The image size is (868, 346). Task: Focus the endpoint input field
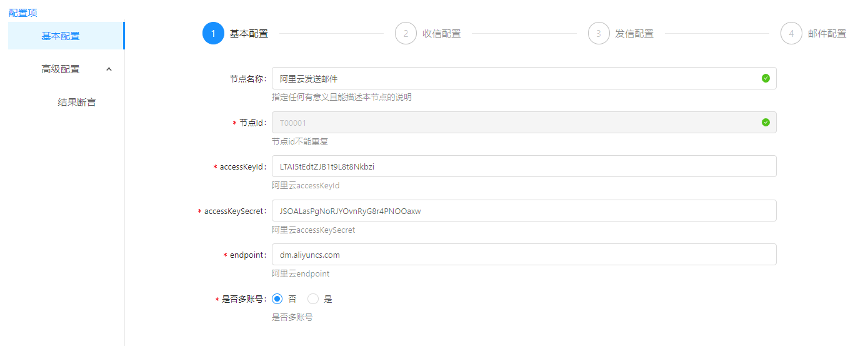coord(524,255)
